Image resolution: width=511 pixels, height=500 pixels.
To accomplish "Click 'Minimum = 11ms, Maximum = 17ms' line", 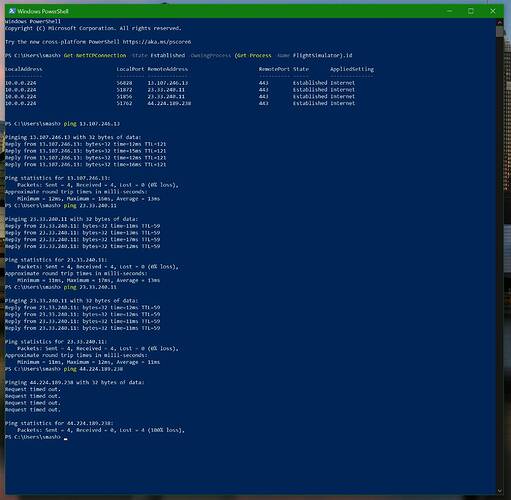I will pyautogui.click(x=89, y=280).
